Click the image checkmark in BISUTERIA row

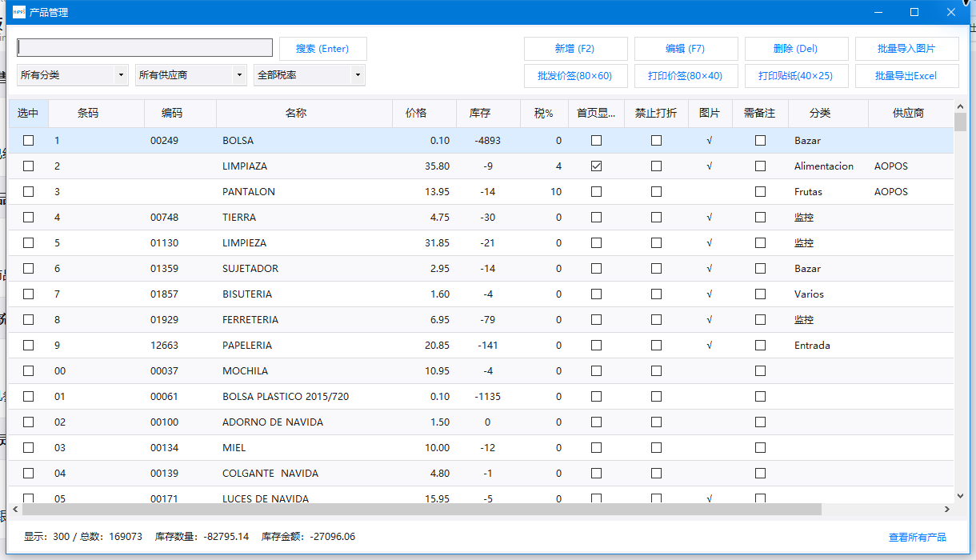(710, 294)
